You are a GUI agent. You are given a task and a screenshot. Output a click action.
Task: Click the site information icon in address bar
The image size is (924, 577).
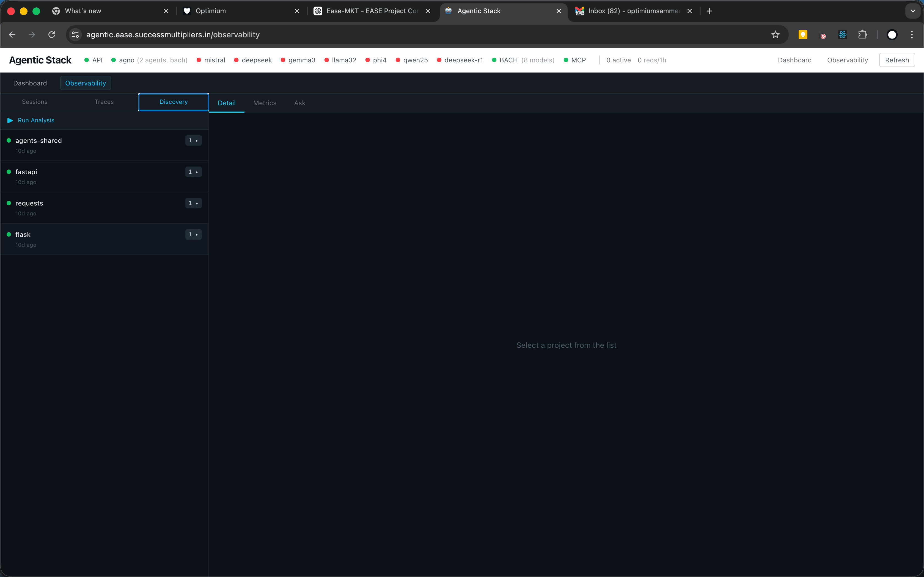[75, 34]
